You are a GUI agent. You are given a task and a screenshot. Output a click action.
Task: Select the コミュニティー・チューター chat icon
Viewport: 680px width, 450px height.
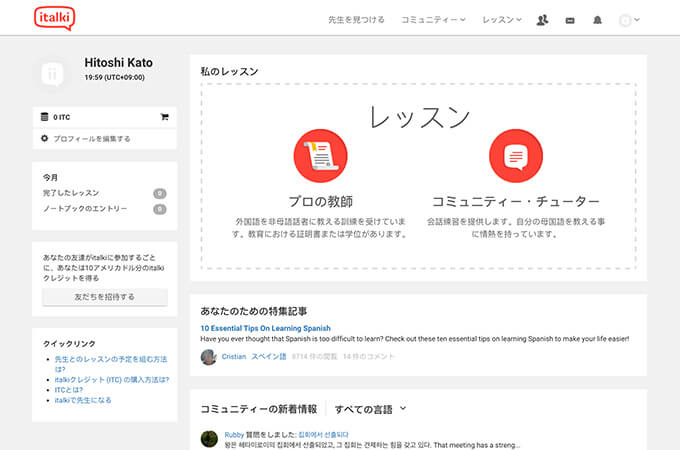tap(516, 156)
